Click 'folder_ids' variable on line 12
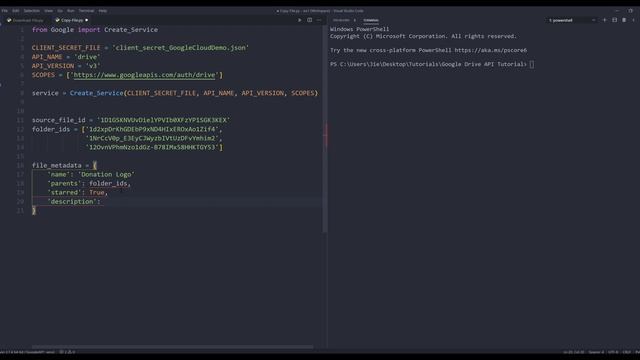The width and height of the screenshot is (640, 360). click(51, 129)
